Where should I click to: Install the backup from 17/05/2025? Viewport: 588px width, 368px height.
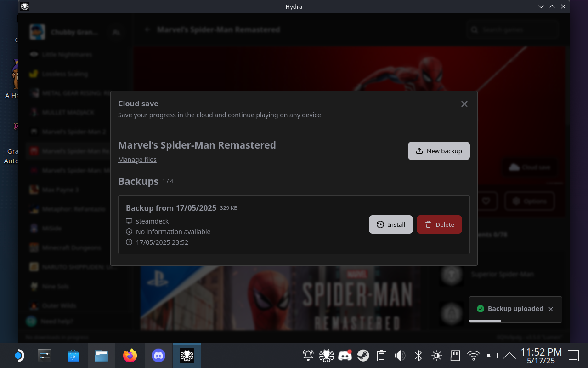coord(390,224)
